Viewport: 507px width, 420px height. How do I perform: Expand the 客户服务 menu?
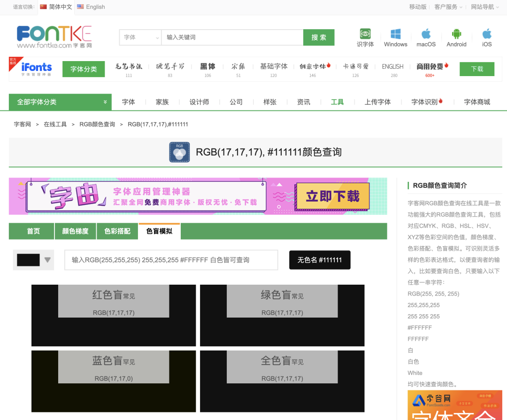[x=448, y=7]
